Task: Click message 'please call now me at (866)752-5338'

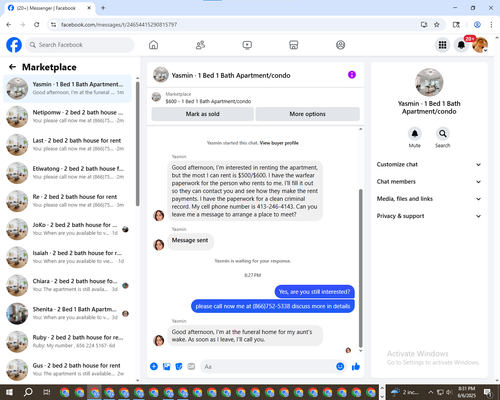Action: coord(273,306)
